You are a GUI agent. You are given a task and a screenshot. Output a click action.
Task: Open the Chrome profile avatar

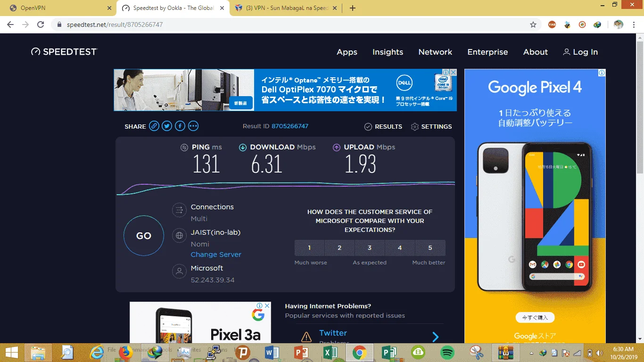[x=619, y=25]
